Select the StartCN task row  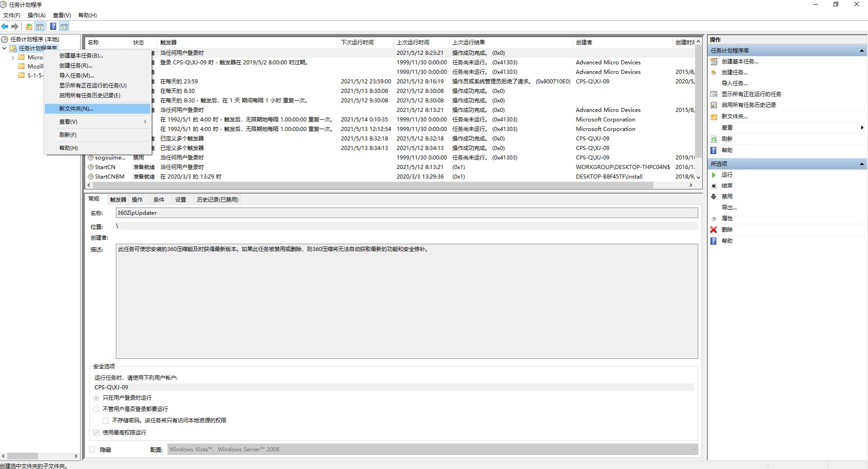click(x=105, y=167)
